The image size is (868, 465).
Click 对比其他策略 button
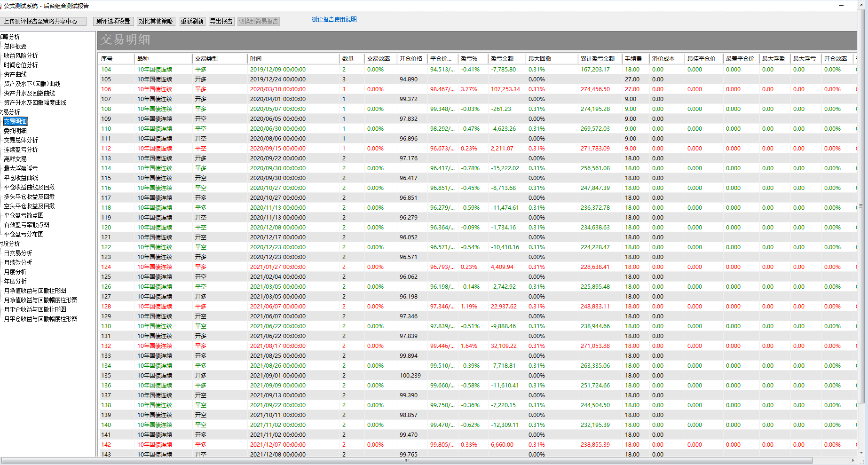pyautogui.click(x=156, y=21)
